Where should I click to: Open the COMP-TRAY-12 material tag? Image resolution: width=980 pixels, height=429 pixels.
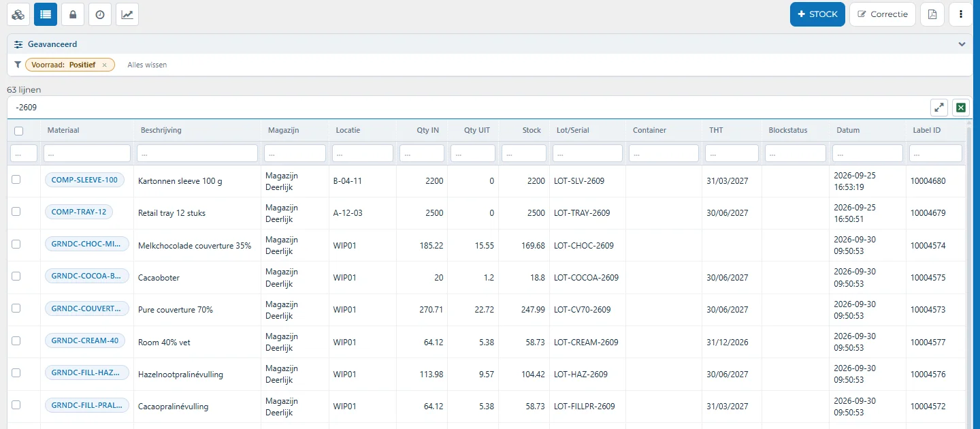79,212
